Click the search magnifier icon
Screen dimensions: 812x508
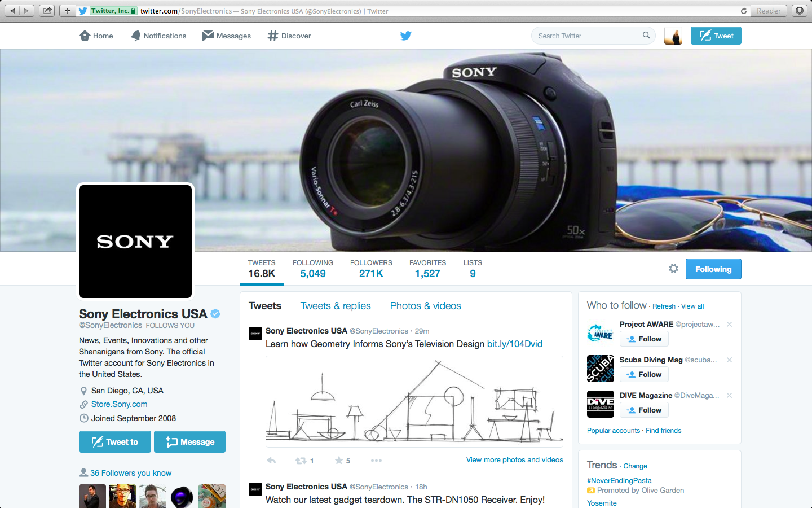pyautogui.click(x=646, y=35)
